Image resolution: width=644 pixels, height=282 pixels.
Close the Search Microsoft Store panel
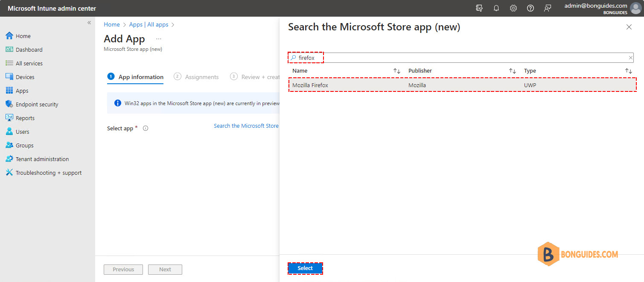tap(629, 27)
